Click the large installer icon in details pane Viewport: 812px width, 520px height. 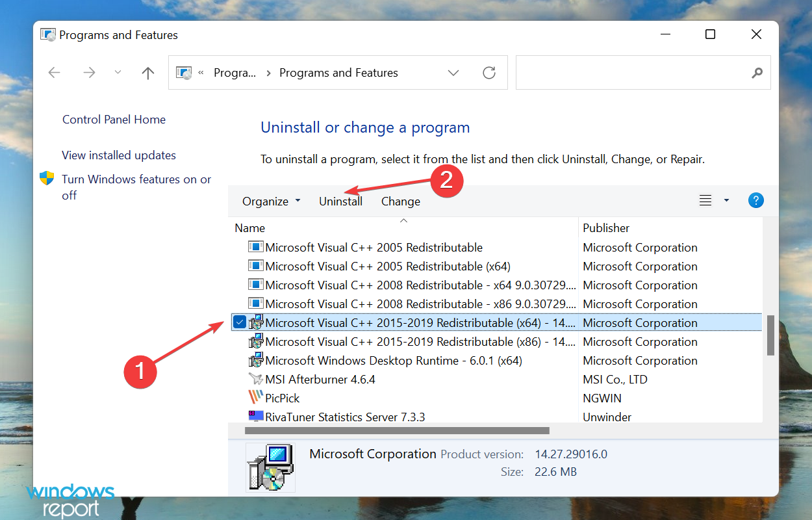tap(270, 467)
